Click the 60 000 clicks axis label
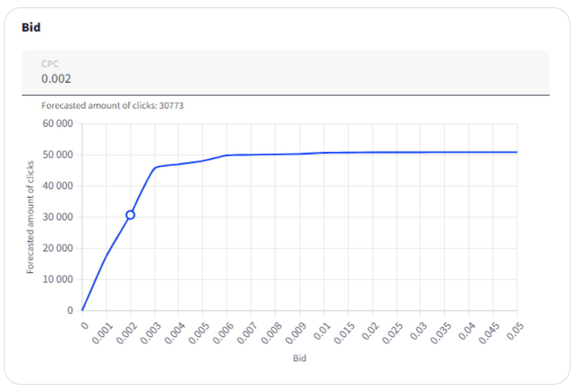This screenshot has width=577, height=392. [x=58, y=123]
